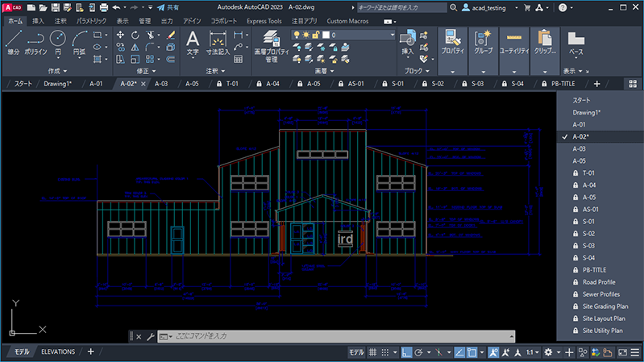Open the Group (グループ) panel button
This screenshot has height=362, width=644.
click(484, 51)
